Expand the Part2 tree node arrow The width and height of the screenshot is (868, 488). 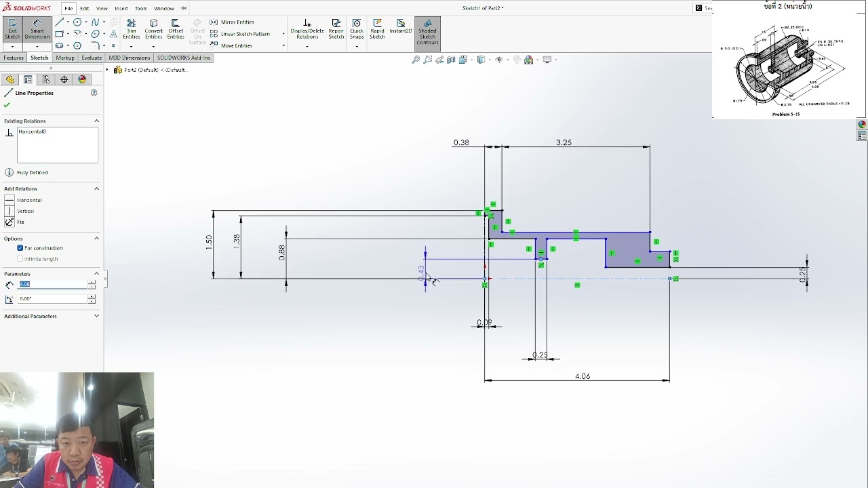107,70
